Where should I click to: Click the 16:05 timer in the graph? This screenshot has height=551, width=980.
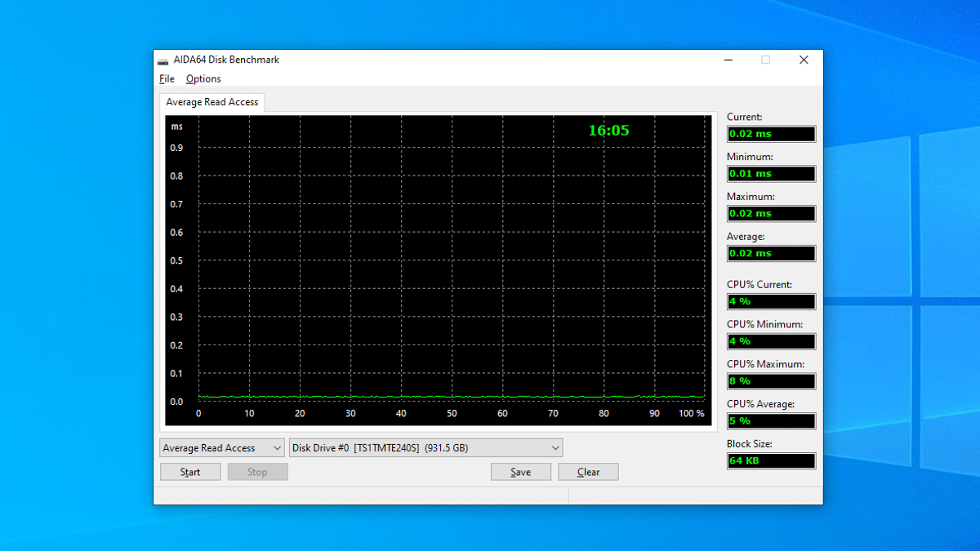pyautogui.click(x=608, y=131)
